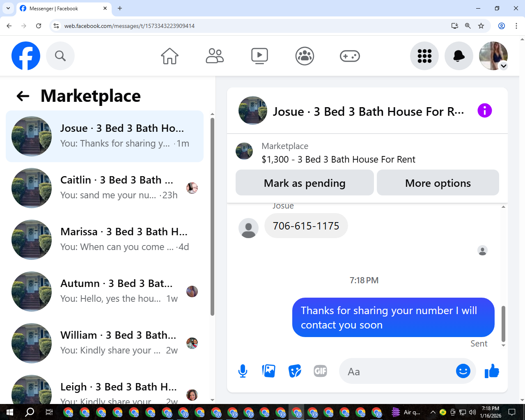Click the install app icon in address bar
Viewport: 525px width, 420px height.
point(455,26)
